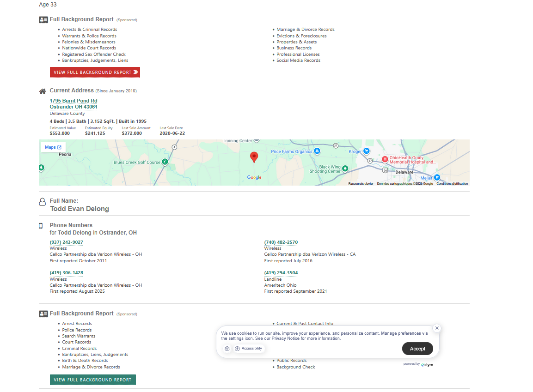This screenshot has width=533, height=392.
Task: Click the Meijer store map icon
Action: [437, 178]
